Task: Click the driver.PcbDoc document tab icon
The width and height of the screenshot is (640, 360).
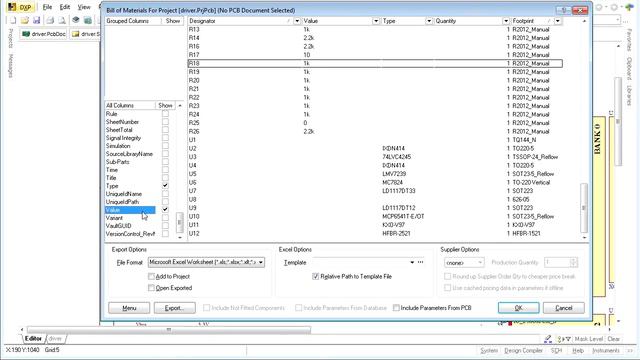Action: click(x=26, y=34)
